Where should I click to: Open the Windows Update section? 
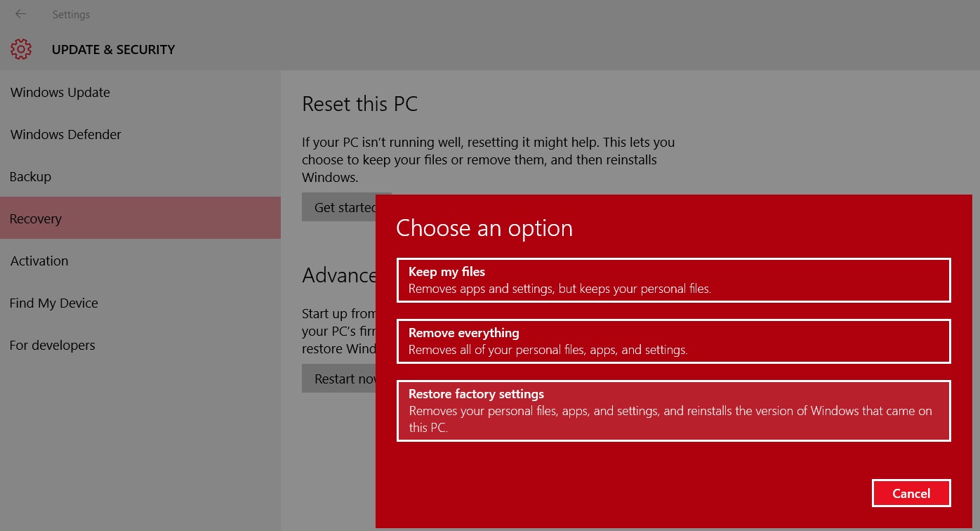(60, 92)
